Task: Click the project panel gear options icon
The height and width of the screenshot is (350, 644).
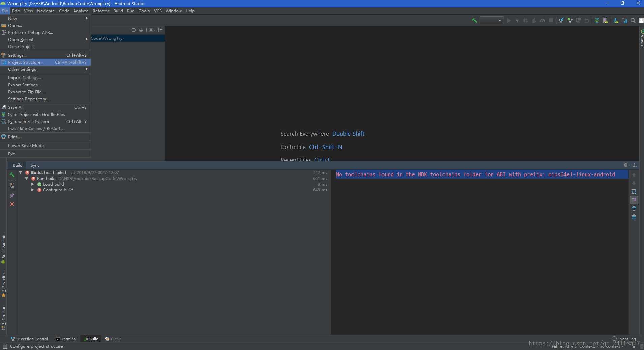Action: click(x=152, y=30)
